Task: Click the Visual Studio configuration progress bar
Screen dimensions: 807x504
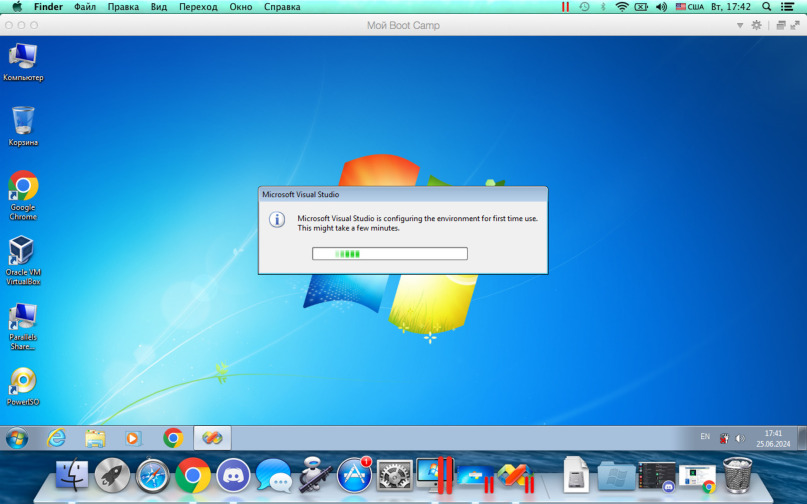Action: (390, 253)
